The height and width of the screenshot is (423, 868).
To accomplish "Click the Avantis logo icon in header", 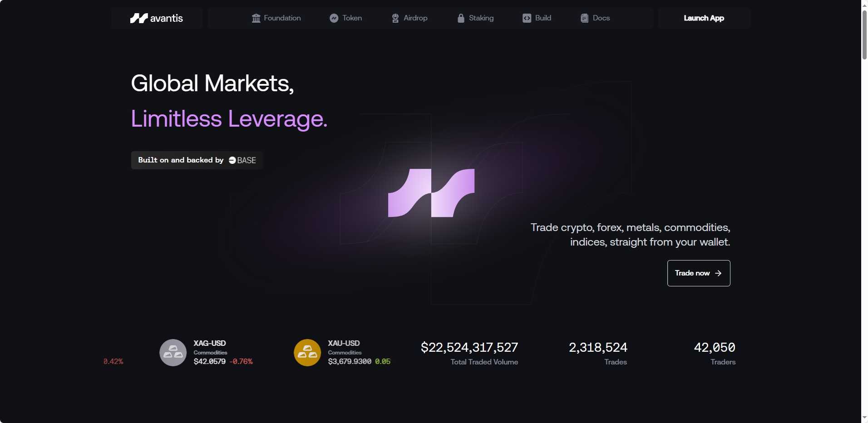I will point(139,18).
